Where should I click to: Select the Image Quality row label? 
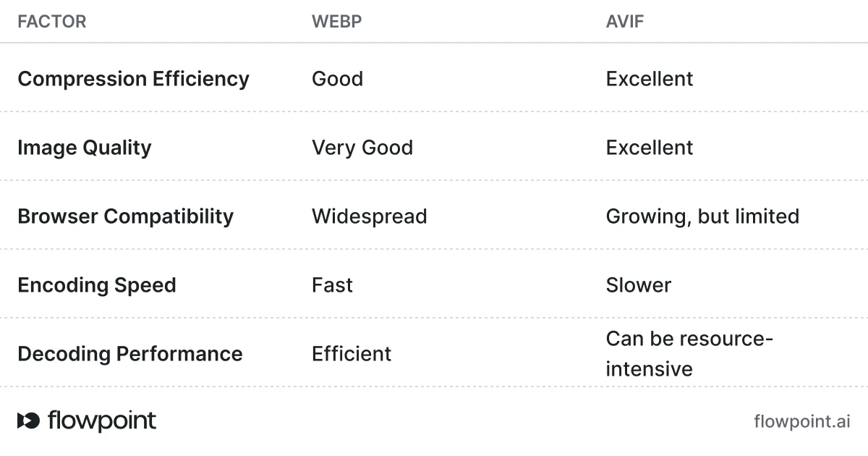point(85,148)
